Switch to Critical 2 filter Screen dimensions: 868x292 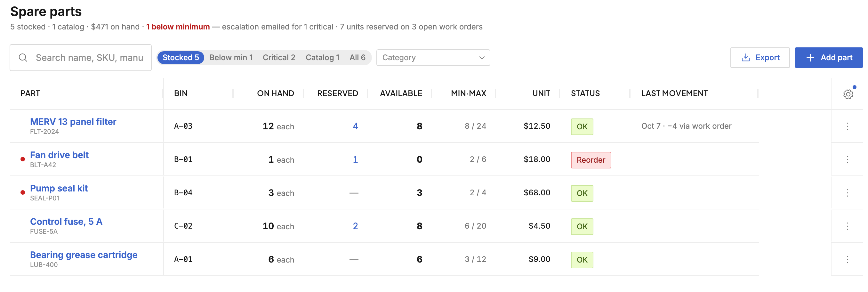pos(279,58)
